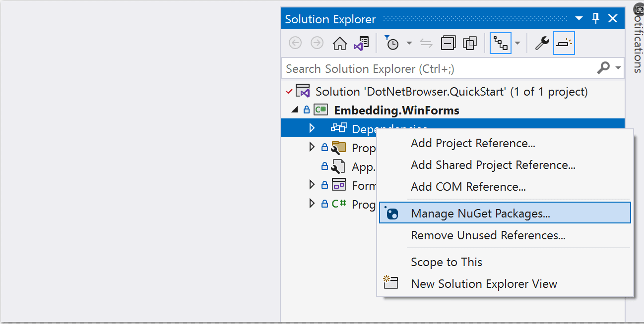Viewport: 644px width, 324px height.
Task: Click the Properties folder wrench icon
Action: click(339, 148)
